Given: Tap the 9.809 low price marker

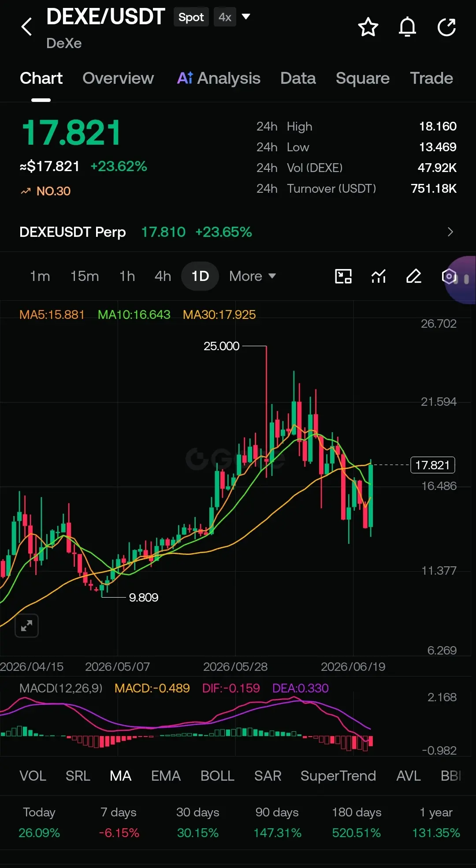Looking at the screenshot, I should (x=144, y=598).
